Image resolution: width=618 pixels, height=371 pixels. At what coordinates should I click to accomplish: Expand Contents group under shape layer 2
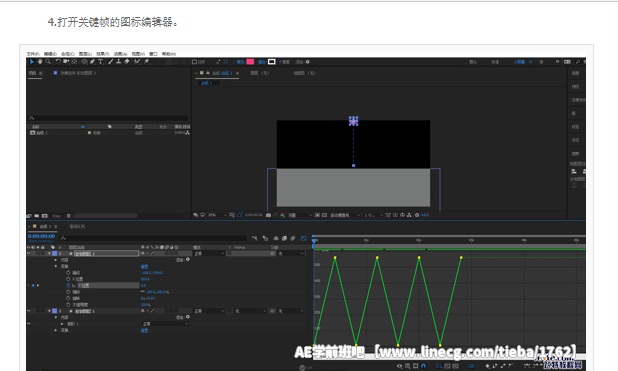pos(56,260)
